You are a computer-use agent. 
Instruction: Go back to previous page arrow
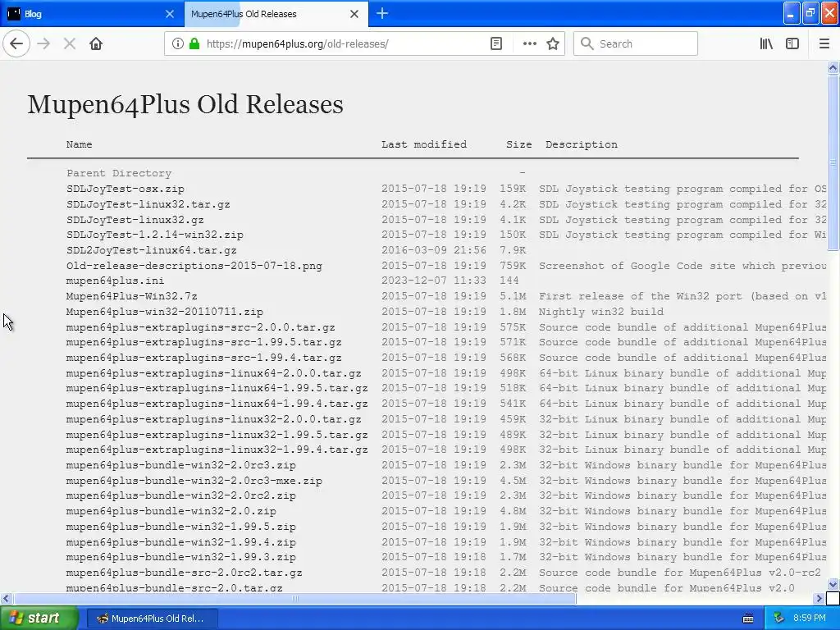click(16, 43)
